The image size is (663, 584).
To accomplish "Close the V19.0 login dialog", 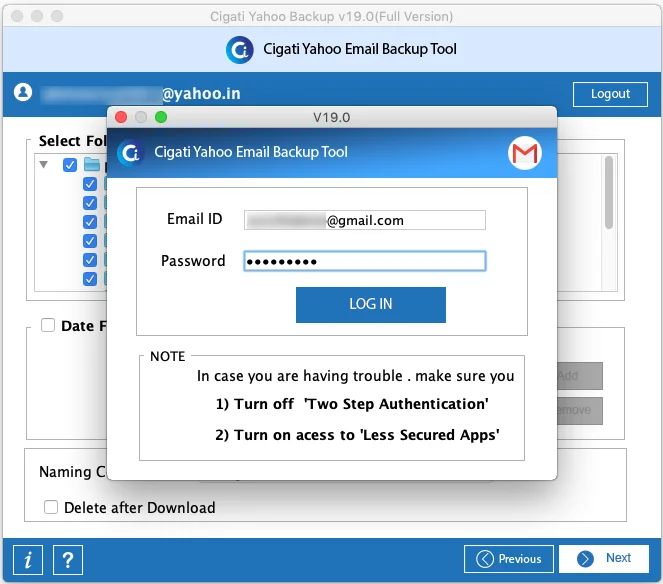I will (x=121, y=117).
